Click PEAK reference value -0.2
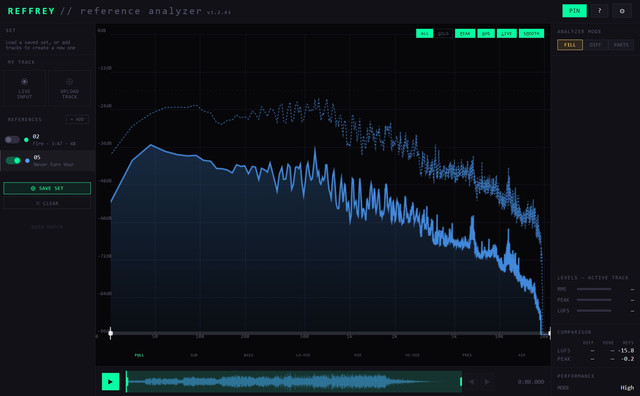The image size is (640, 396). (627, 359)
